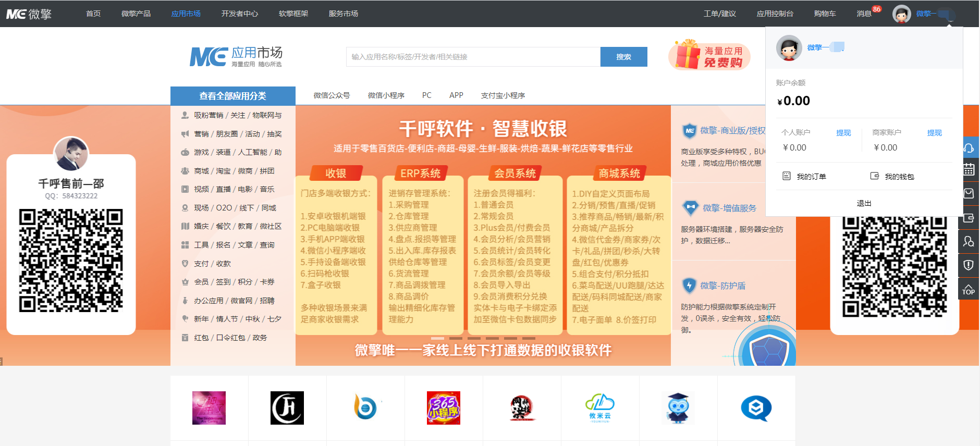Viewport: 980px width, 446px height.
Task: Open the 攸米云 app icon
Action: coord(600,408)
